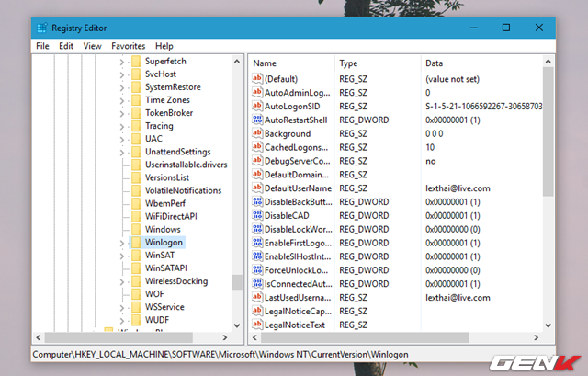Open the Favorites menu

pyautogui.click(x=128, y=45)
